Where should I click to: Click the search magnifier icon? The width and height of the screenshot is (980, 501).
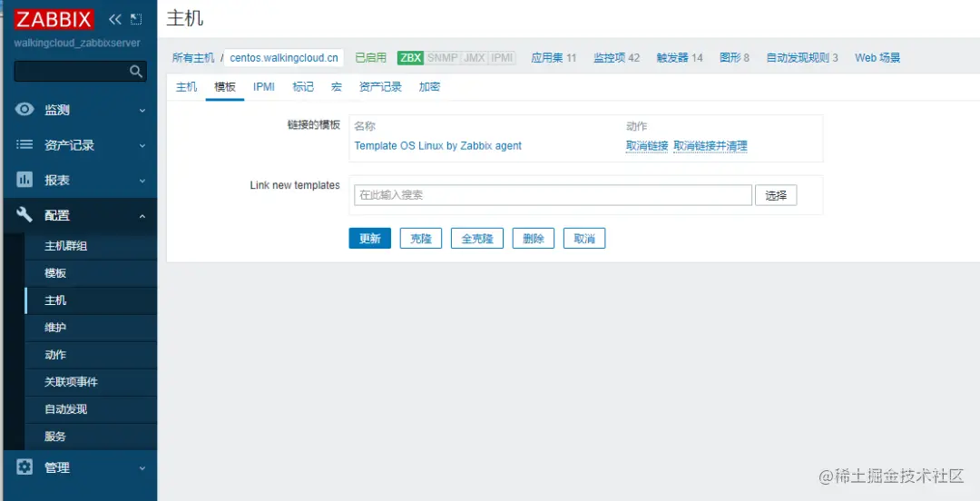[x=135, y=72]
